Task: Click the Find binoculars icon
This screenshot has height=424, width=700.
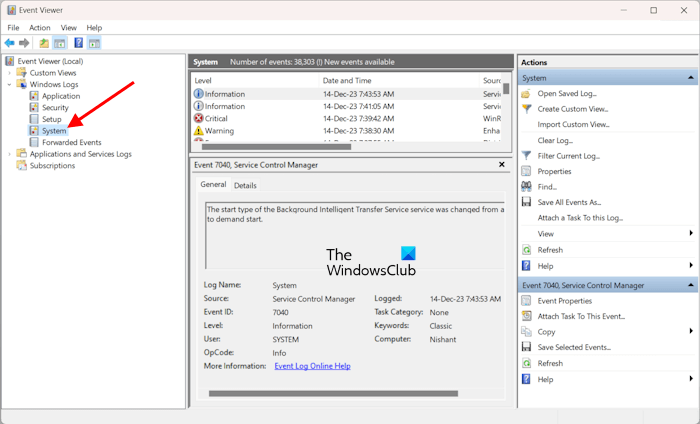Action: click(x=526, y=187)
